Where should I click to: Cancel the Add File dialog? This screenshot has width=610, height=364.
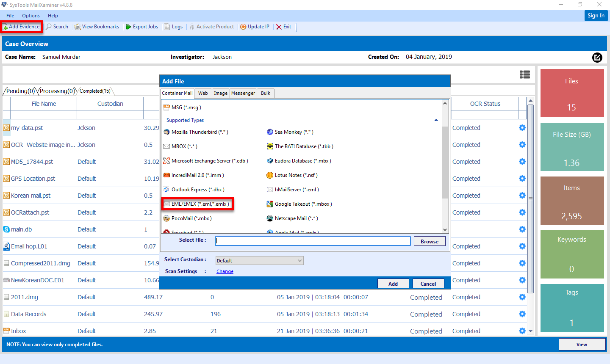(x=428, y=284)
